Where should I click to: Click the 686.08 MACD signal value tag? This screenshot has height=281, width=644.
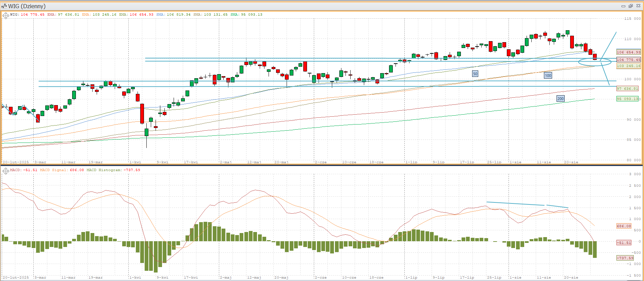tap(624, 226)
